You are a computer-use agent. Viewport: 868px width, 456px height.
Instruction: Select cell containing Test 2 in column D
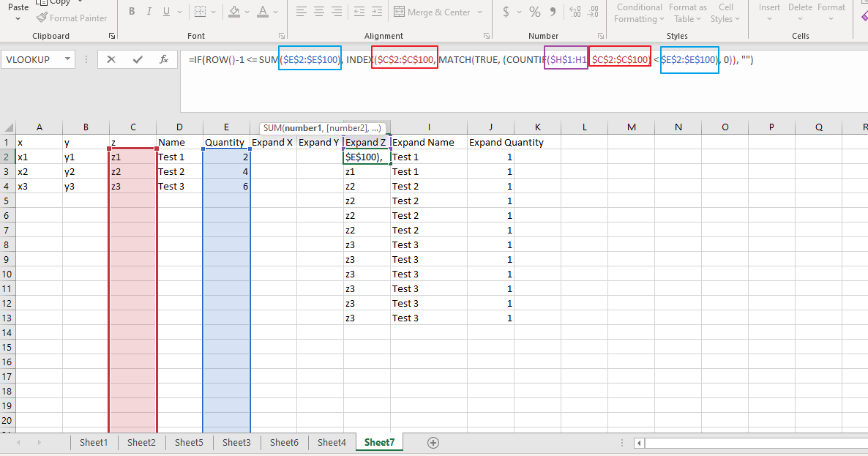[x=179, y=171]
